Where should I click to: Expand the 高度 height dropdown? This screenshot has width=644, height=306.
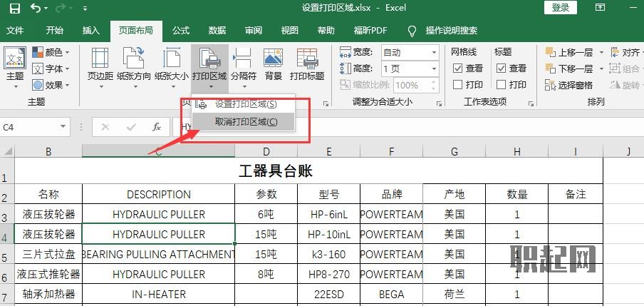[434, 68]
